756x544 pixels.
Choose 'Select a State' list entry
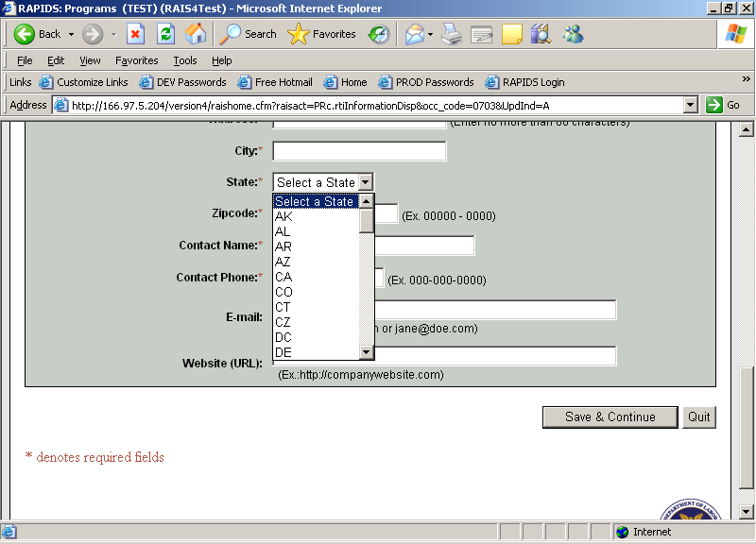[x=317, y=201]
